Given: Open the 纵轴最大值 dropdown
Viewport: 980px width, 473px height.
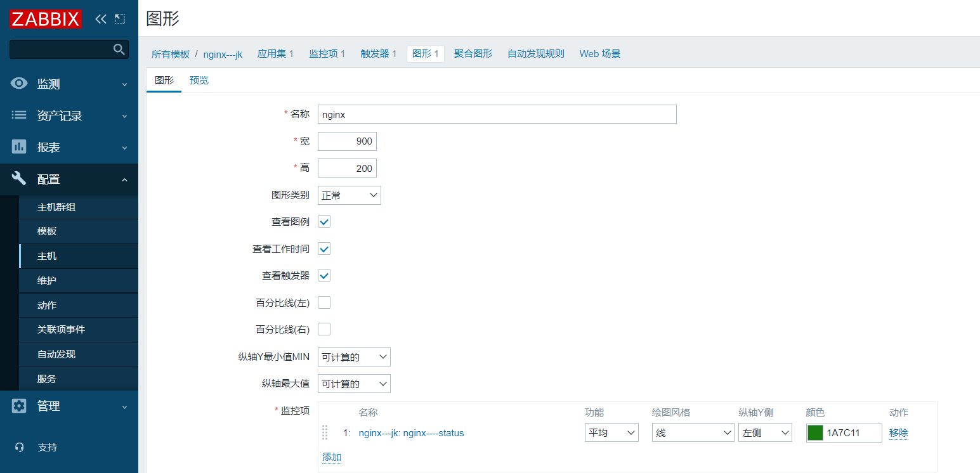Looking at the screenshot, I should [354, 384].
